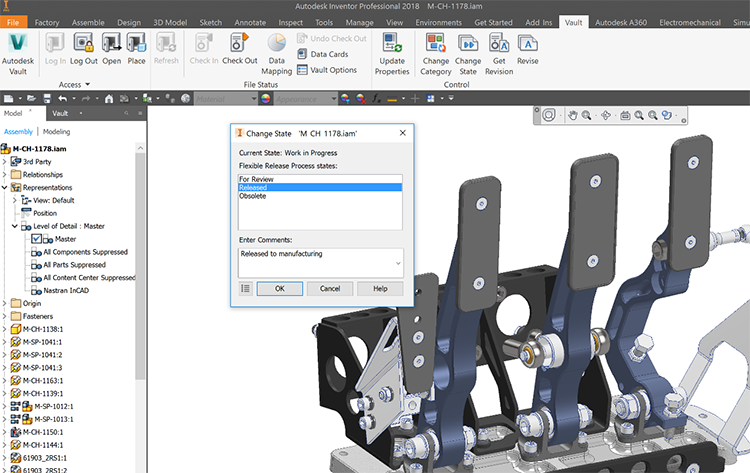The height and width of the screenshot is (473, 750).
Task: Switch to the Model browser tab
Action: 13,113
